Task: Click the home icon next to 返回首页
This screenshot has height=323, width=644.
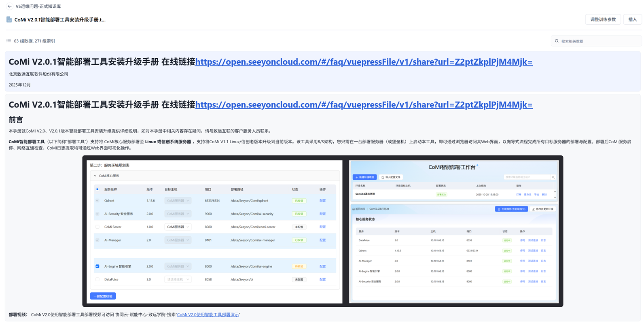Action: click(x=354, y=209)
